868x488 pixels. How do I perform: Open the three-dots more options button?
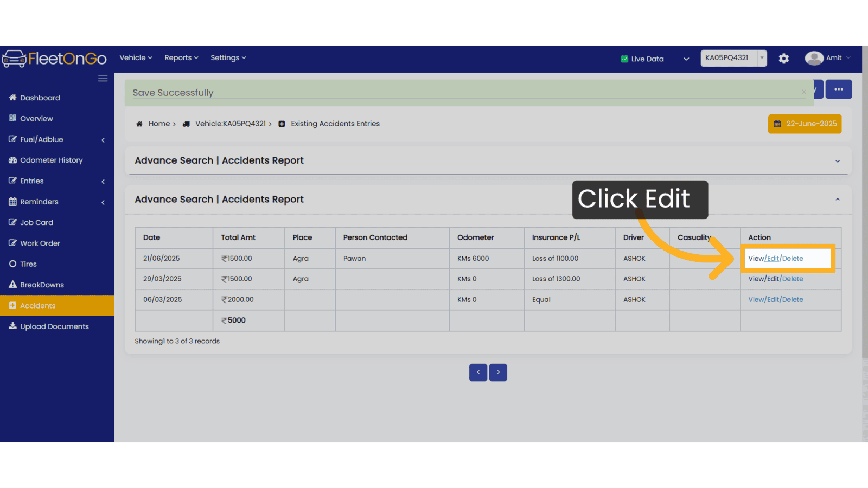tap(839, 89)
